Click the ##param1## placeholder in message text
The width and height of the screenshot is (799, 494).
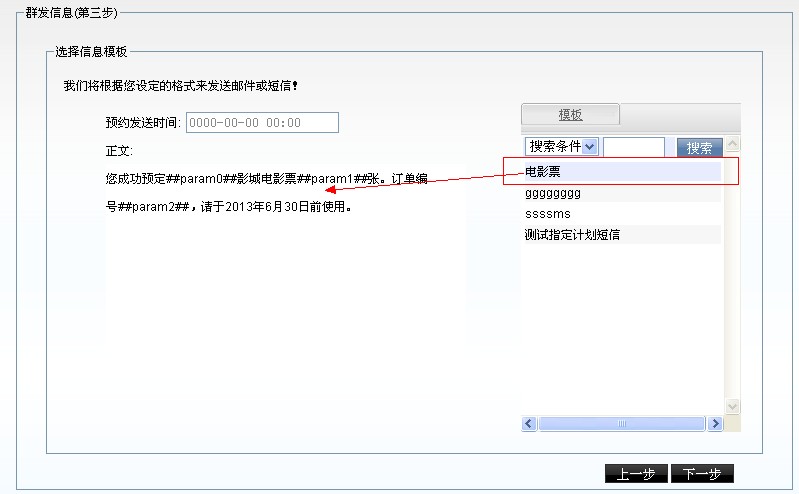(339, 179)
